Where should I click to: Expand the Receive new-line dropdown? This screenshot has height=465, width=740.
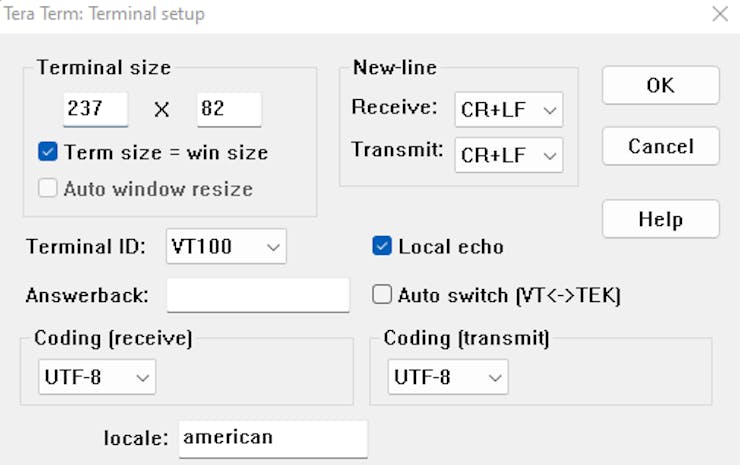[x=508, y=109]
